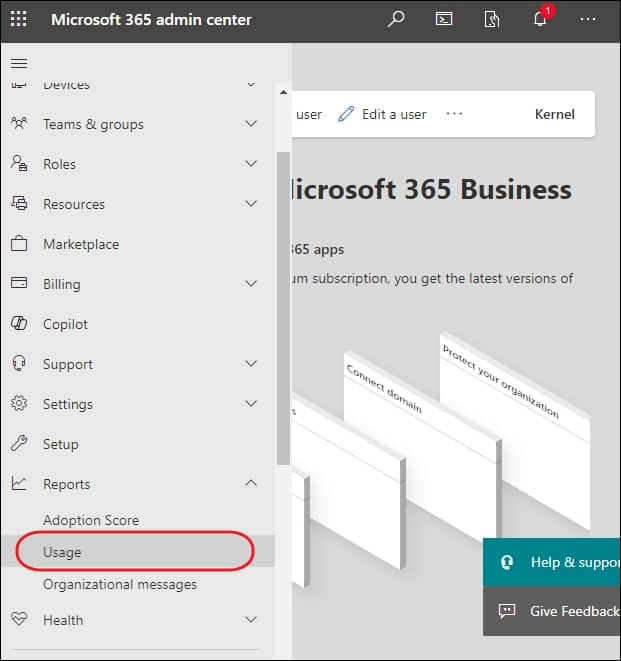Image resolution: width=621 pixels, height=661 pixels.
Task: Expand the Support chevron
Action: (251, 363)
